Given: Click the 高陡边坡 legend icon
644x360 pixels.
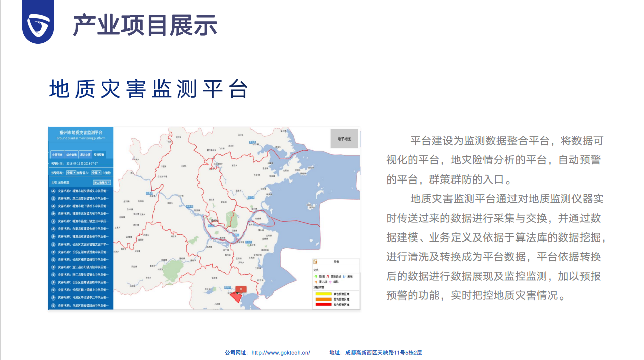Looking at the screenshot, I should (x=328, y=276).
